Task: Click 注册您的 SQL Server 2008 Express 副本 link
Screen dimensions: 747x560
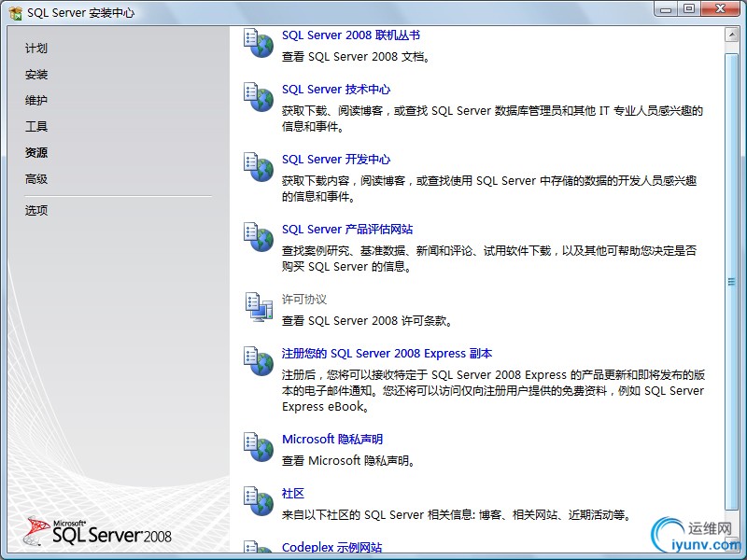Action: click(x=387, y=354)
